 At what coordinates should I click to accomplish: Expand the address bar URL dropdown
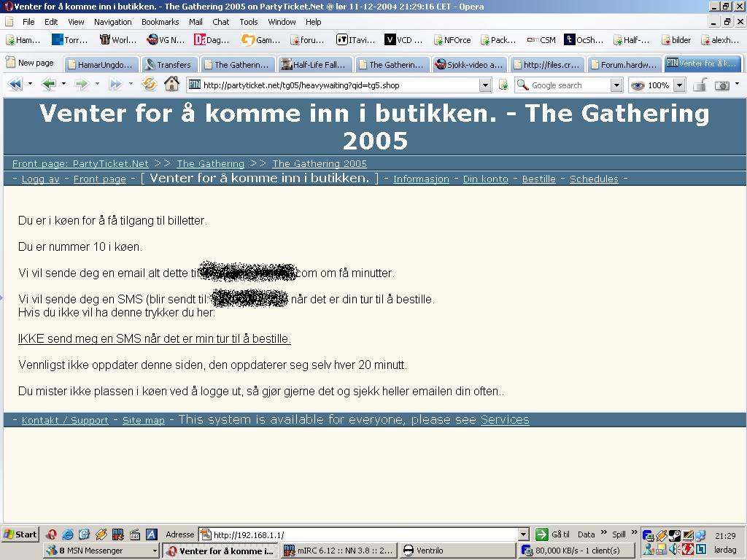(x=485, y=85)
